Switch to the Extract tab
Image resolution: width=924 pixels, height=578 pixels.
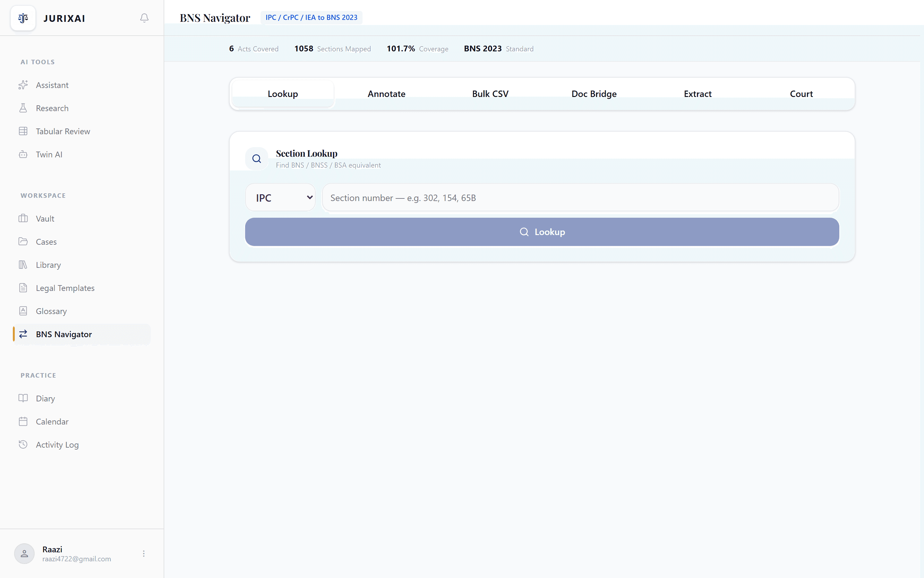pos(697,94)
